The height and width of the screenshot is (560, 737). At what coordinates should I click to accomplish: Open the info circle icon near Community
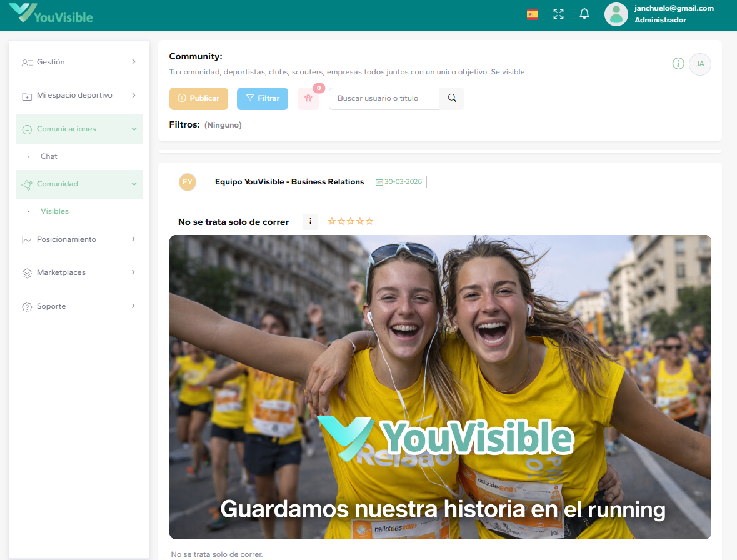point(678,63)
